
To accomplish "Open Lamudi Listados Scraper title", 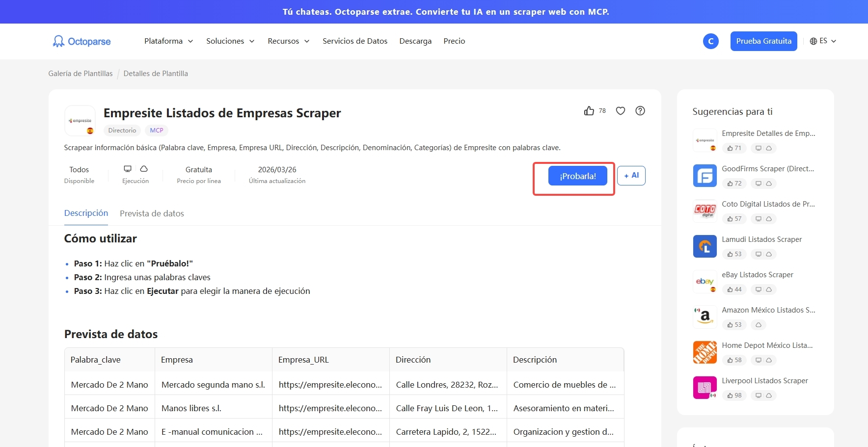I will [761, 239].
